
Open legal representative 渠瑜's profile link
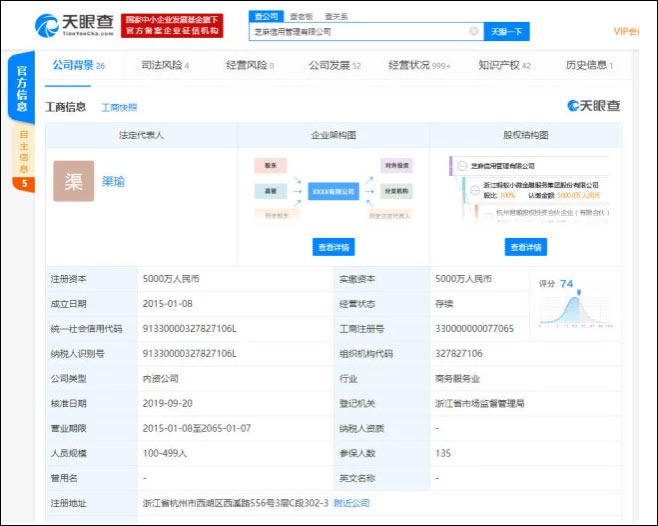click(113, 181)
